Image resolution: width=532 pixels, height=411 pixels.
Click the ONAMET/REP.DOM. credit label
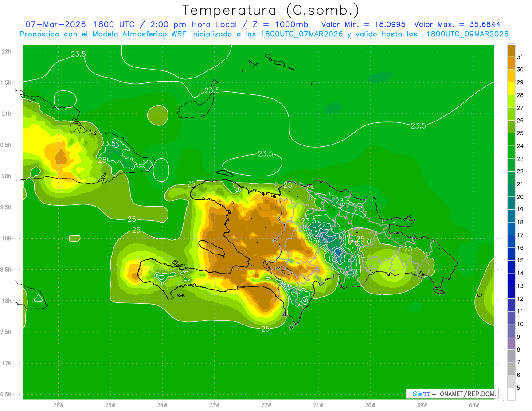[x=469, y=394]
